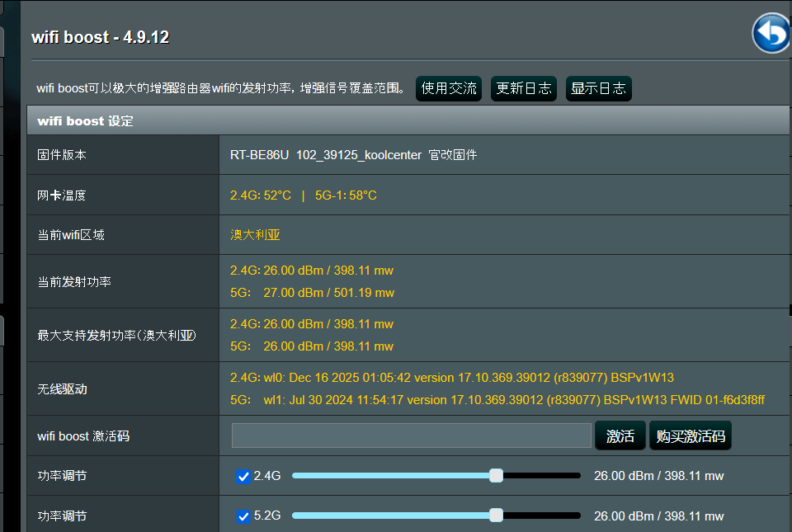Select the firmware text RT-BE86U 102_39125_koolcenter

(x=326, y=155)
